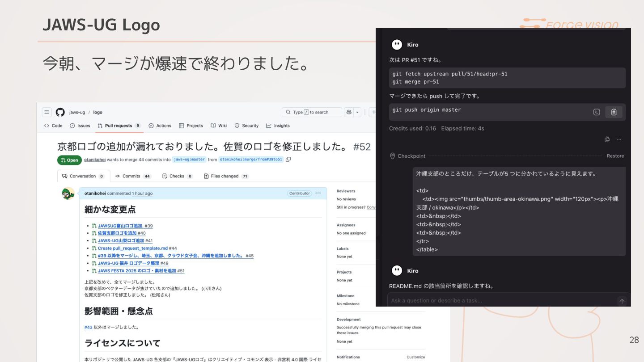Screen dimensions: 644x362
Task: Click the lower Kiro avatar icon
Action: point(397,271)
